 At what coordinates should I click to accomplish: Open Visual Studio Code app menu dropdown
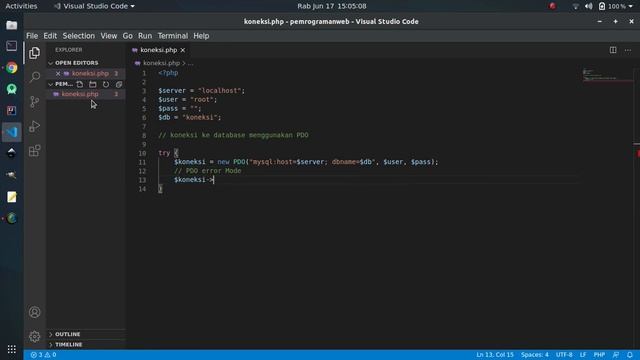[94, 6]
